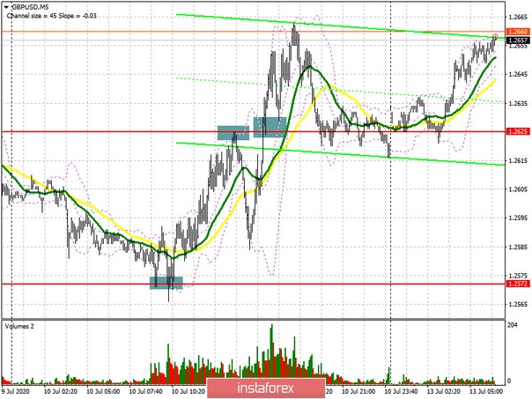Click the '10 Jul 23:40' time axis label

point(401,391)
